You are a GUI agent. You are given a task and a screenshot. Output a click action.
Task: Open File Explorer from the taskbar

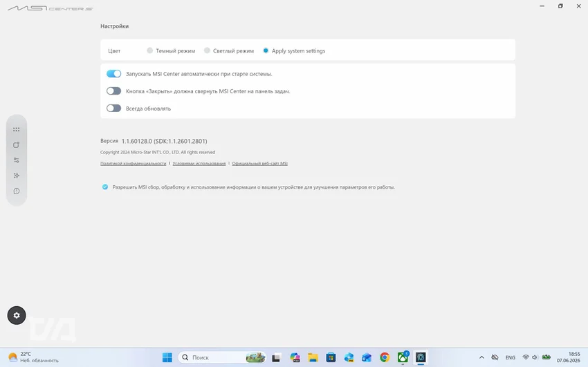313,357
